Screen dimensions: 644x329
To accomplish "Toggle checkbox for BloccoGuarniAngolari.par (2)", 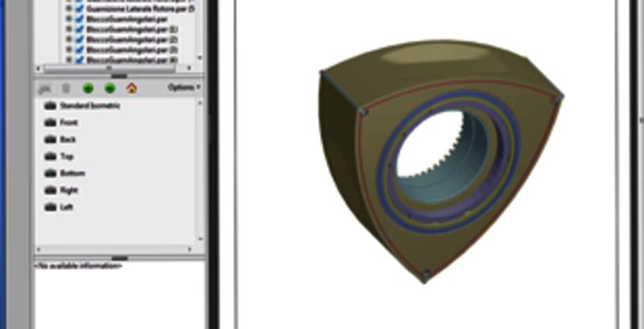I will [79, 39].
